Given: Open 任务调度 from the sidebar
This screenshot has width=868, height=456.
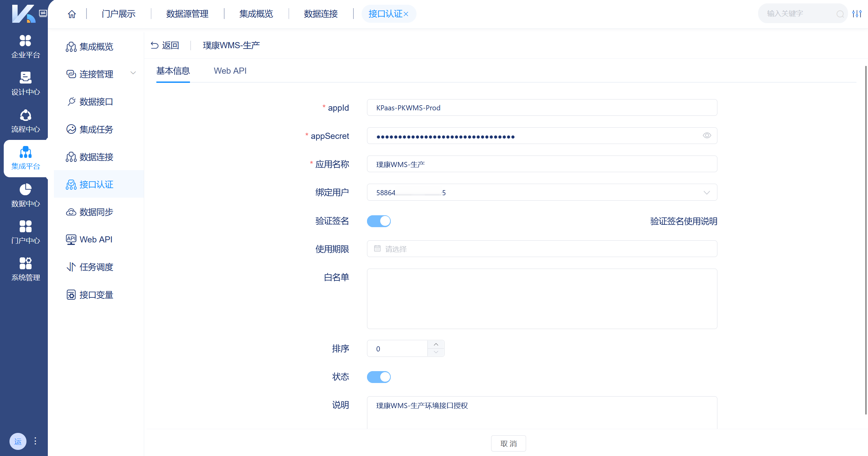Looking at the screenshot, I should [x=96, y=267].
